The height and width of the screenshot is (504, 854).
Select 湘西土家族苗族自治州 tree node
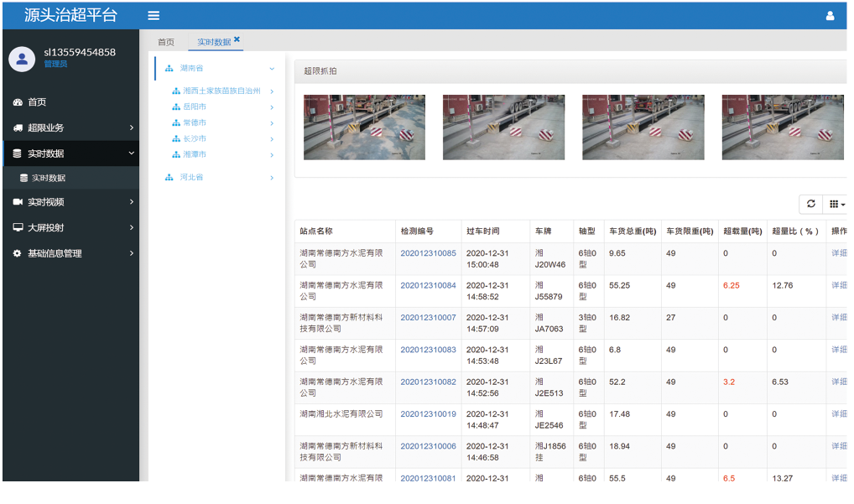pyautogui.click(x=221, y=91)
